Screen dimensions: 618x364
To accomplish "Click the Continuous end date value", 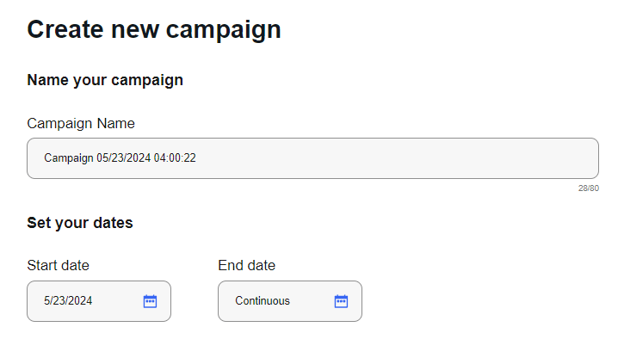I will [x=263, y=301].
